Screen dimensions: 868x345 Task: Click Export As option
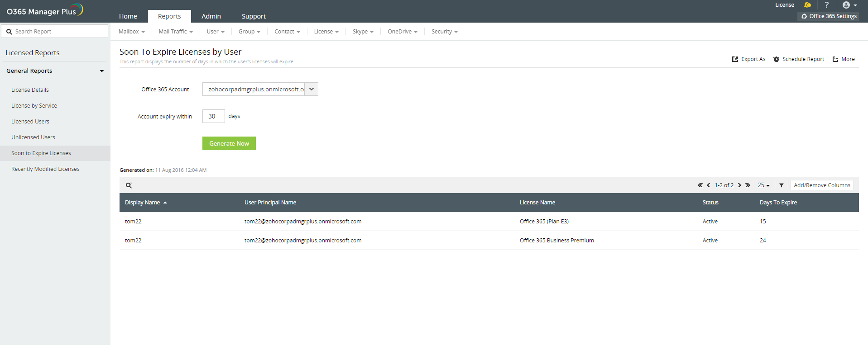(749, 59)
